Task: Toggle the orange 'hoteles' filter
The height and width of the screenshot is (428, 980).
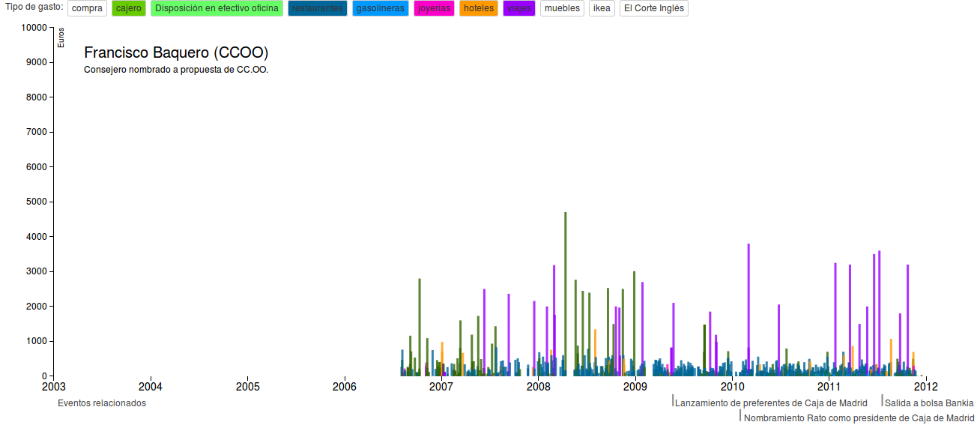Action: click(479, 9)
